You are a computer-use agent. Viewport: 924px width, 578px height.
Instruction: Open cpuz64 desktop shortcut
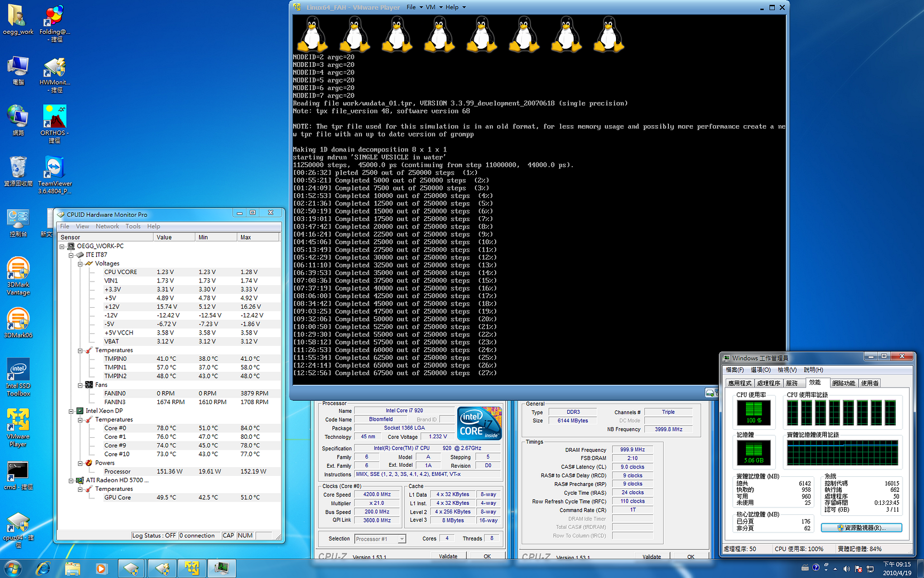pos(18,530)
